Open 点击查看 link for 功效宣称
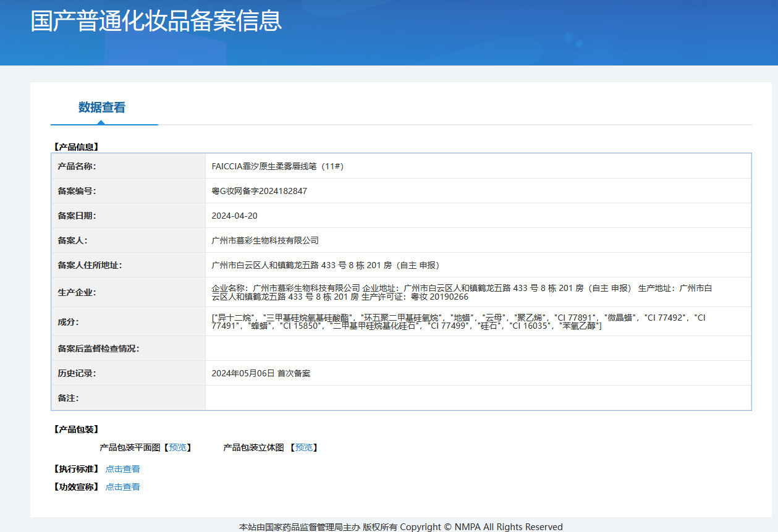778x532 pixels. pos(122,487)
